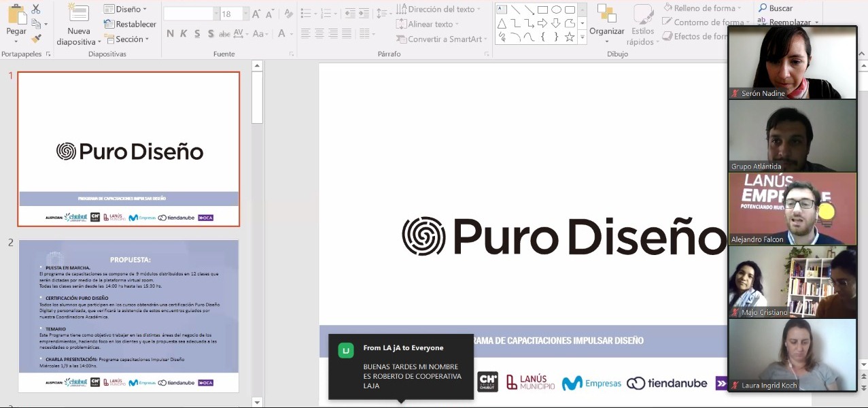Open the Aa change case dropdown

click(260, 33)
